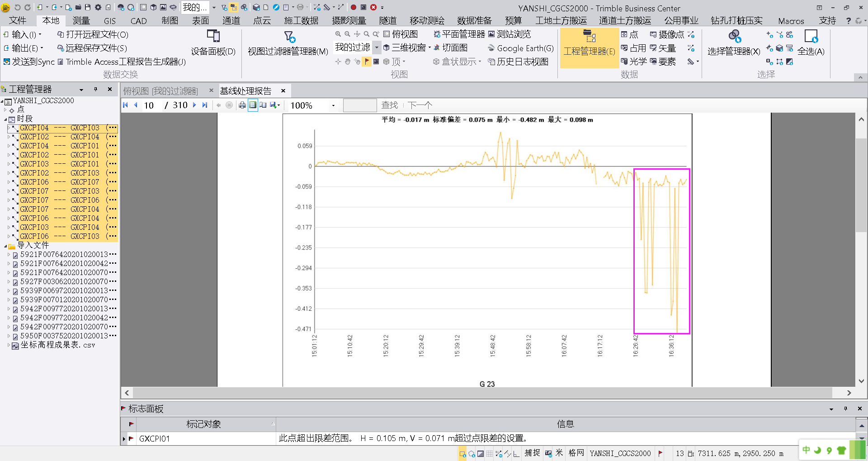Open the 100% zoom level dropdown
Image resolution: width=868 pixels, height=461 pixels.
[x=333, y=105]
